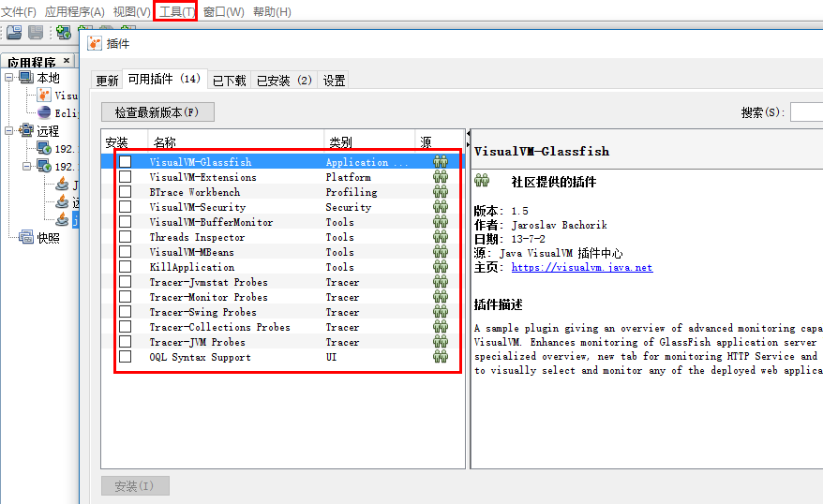Switch to the 更新 tab
This screenshot has height=504, width=823.
(x=107, y=81)
